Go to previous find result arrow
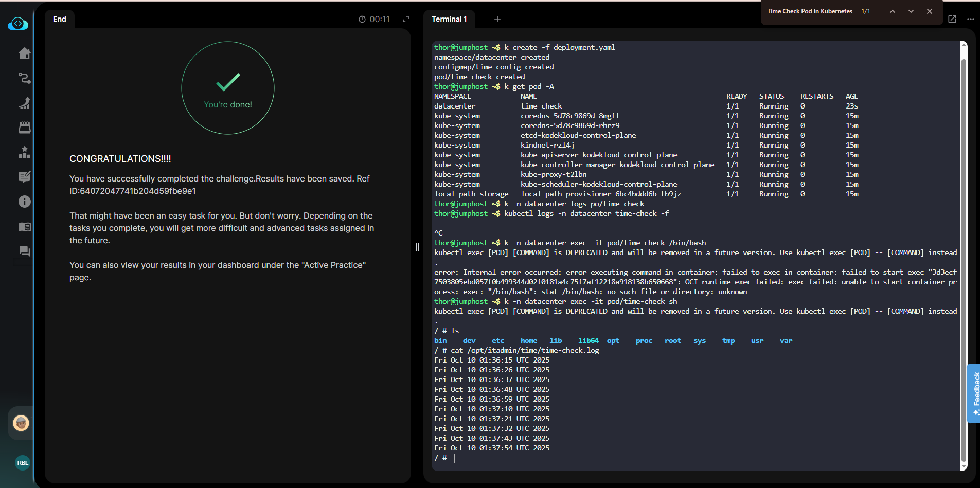Image resolution: width=980 pixels, height=488 pixels. coord(893,11)
